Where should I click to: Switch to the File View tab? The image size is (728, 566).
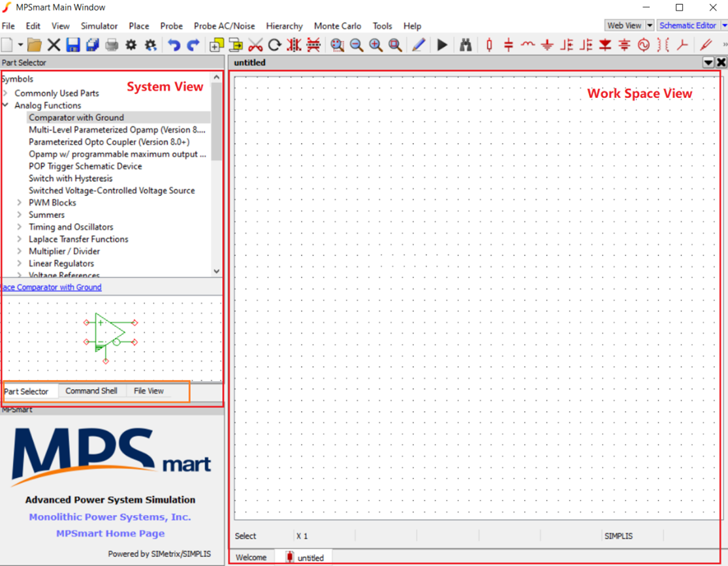(149, 391)
